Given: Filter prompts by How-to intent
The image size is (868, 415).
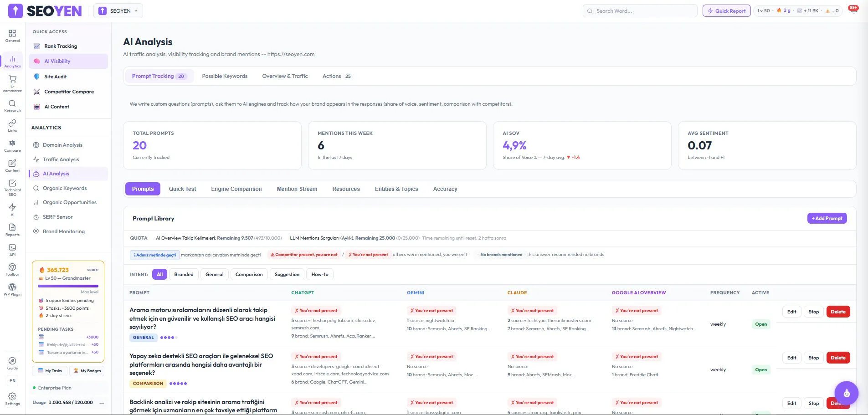Looking at the screenshot, I should [320, 274].
